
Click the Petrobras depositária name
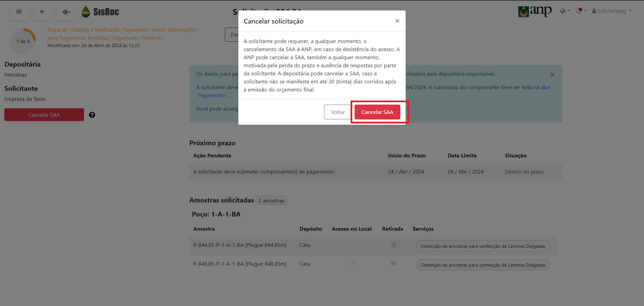click(15, 75)
